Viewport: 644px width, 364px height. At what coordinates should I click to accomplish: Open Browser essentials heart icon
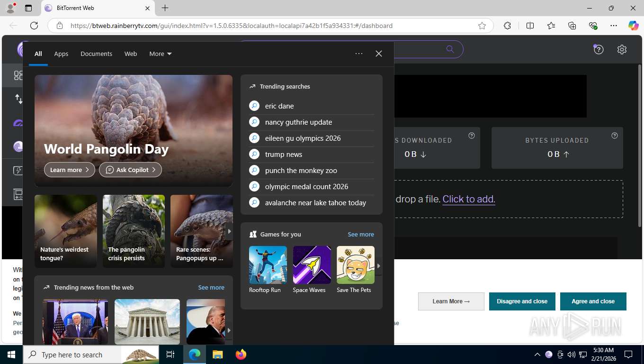(x=593, y=26)
